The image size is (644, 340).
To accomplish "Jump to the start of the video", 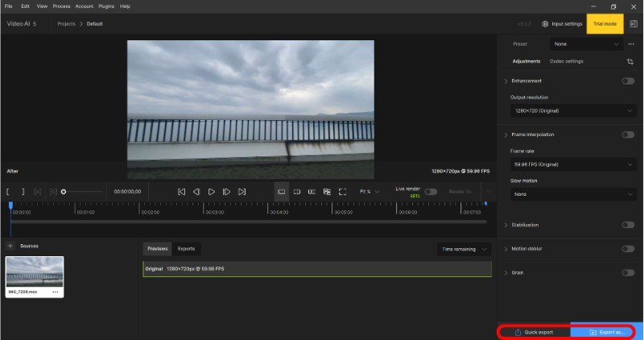I will point(181,192).
